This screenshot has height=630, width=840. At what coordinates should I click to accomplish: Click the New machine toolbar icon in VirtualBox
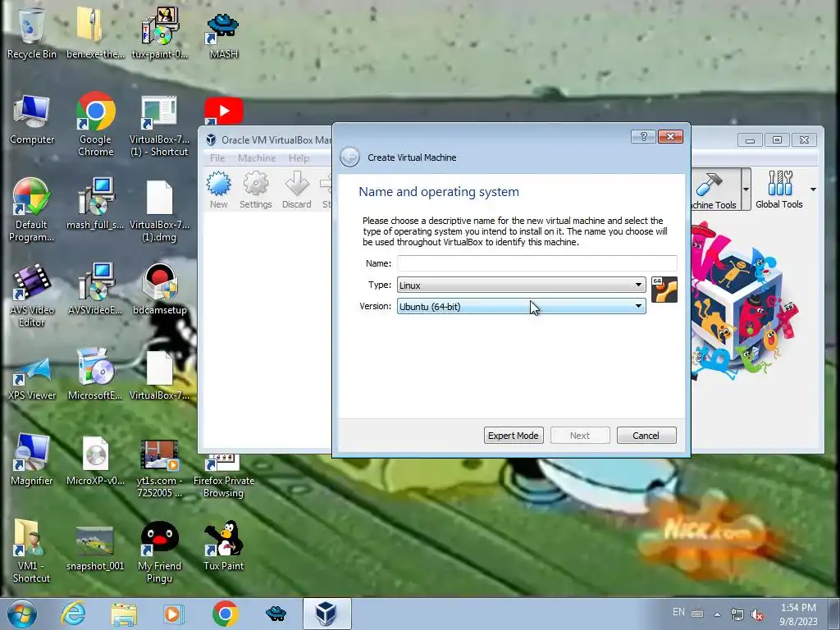[218, 189]
